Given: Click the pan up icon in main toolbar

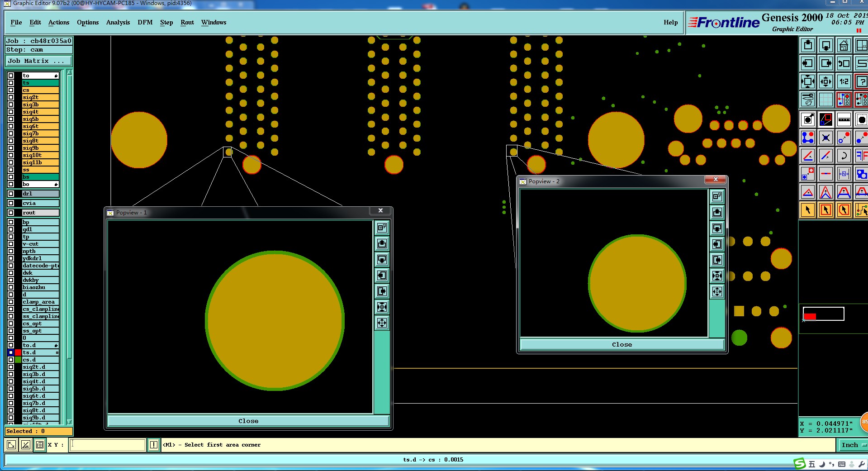Looking at the screenshot, I should coord(808,45).
